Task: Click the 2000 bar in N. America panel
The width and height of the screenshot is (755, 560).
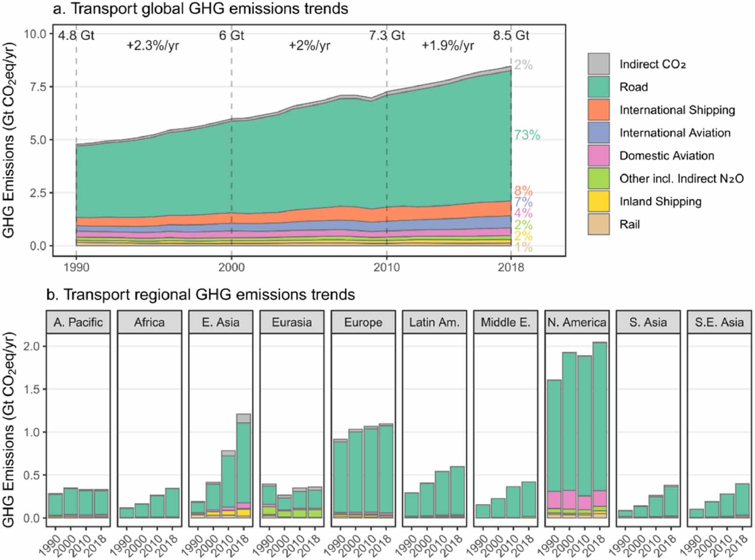Action: tap(569, 435)
